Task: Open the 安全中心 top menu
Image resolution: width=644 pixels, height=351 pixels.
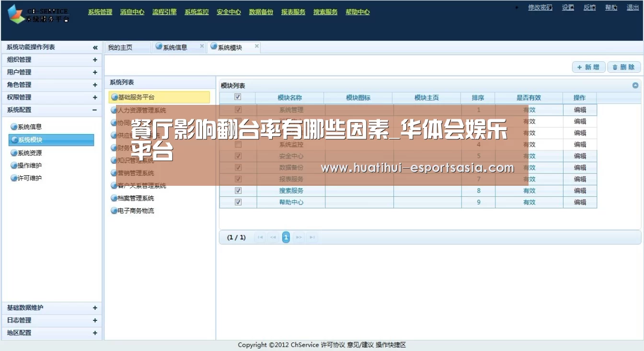Action: (229, 12)
